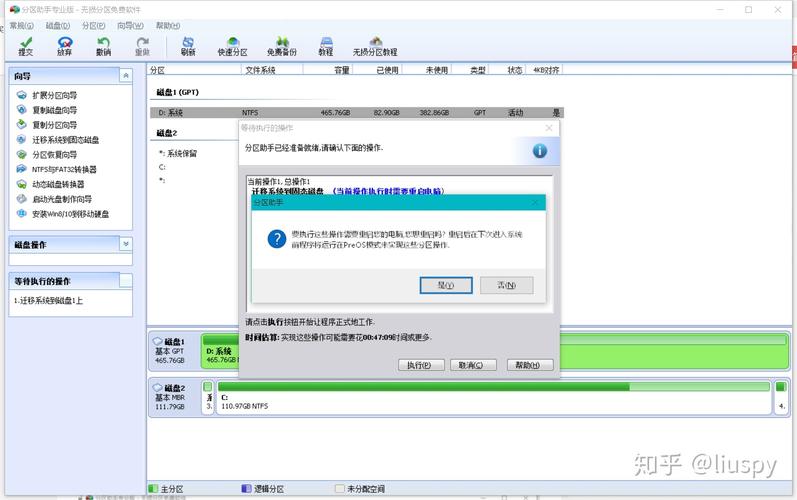Click the 执行(P) button in pending dialog

coord(421,365)
